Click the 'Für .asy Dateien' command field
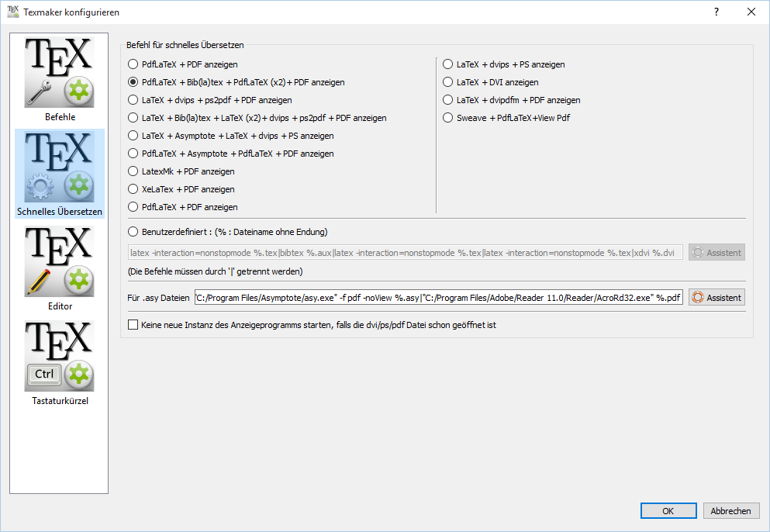Image resolution: width=770 pixels, height=532 pixels. [439, 297]
